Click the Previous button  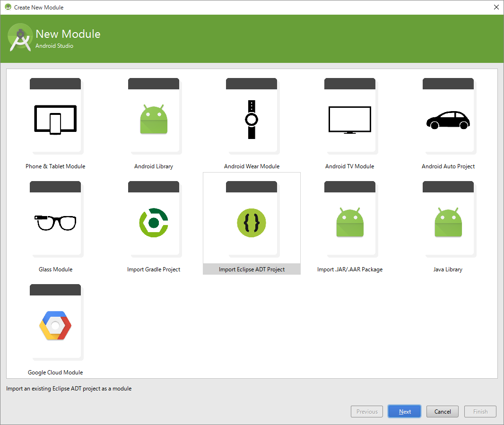pyautogui.click(x=366, y=411)
